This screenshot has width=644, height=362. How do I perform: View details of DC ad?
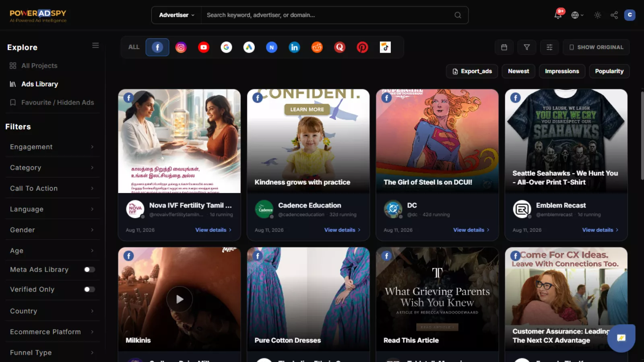[x=471, y=230]
